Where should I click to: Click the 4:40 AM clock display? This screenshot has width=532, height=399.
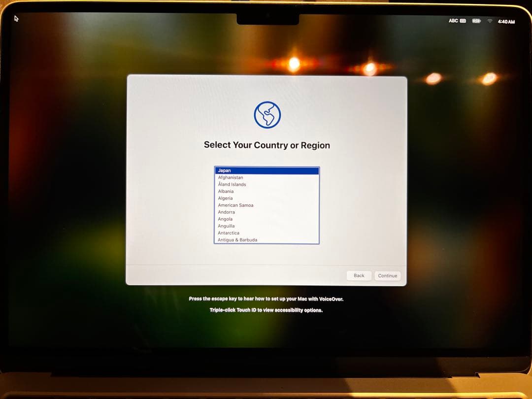click(x=505, y=21)
